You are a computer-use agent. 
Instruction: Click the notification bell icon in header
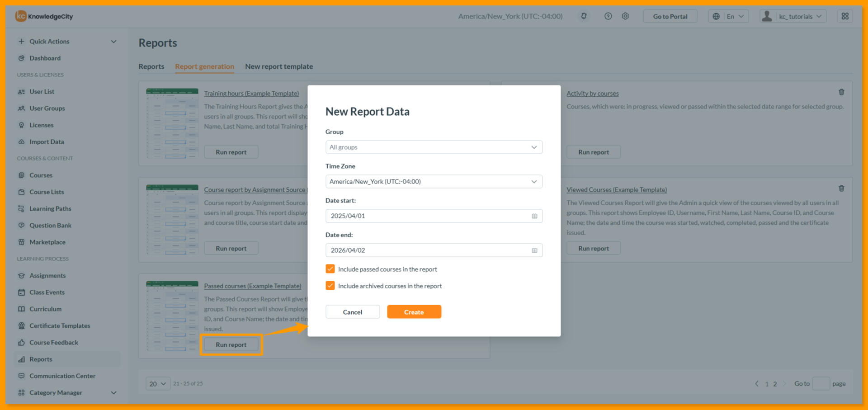(x=584, y=16)
